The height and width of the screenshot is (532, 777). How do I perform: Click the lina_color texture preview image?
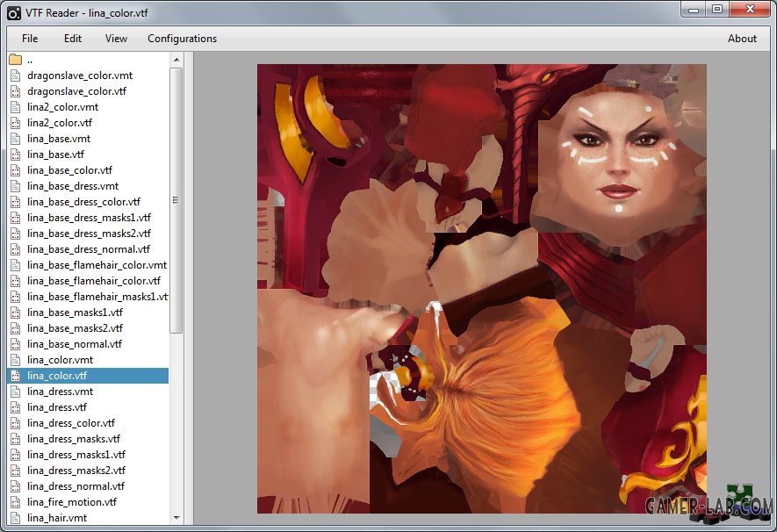482,289
